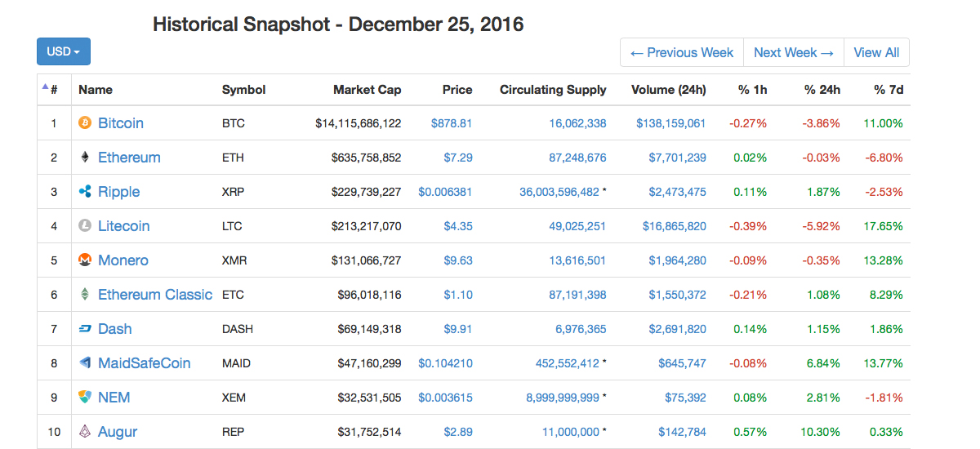Click Bitcoin circulating supply 16,062,338
Screen dimensions: 980x449
578,123
